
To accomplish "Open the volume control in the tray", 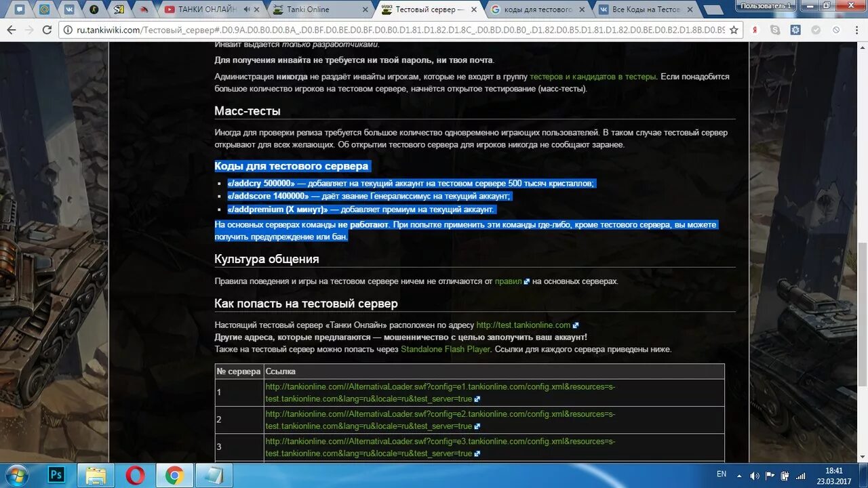I will point(755,475).
